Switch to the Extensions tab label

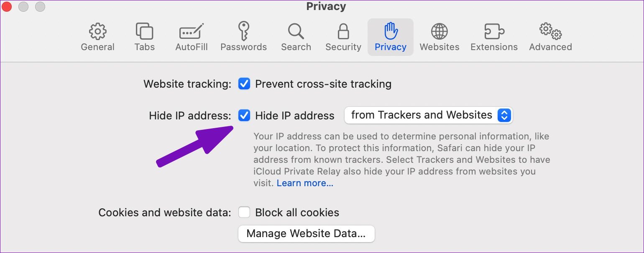point(494,47)
